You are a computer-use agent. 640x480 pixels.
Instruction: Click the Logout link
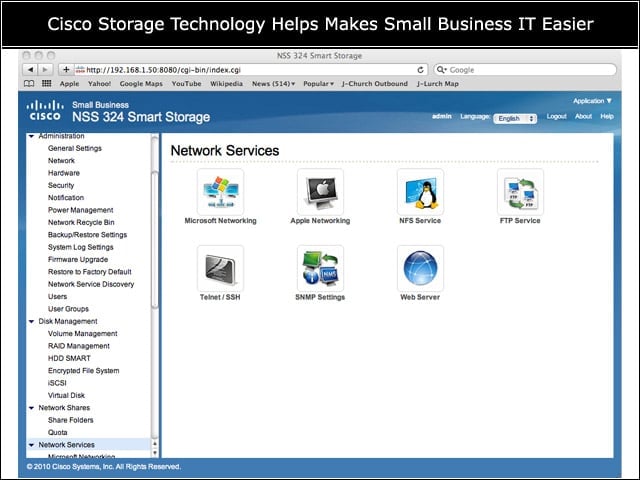tap(556, 116)
